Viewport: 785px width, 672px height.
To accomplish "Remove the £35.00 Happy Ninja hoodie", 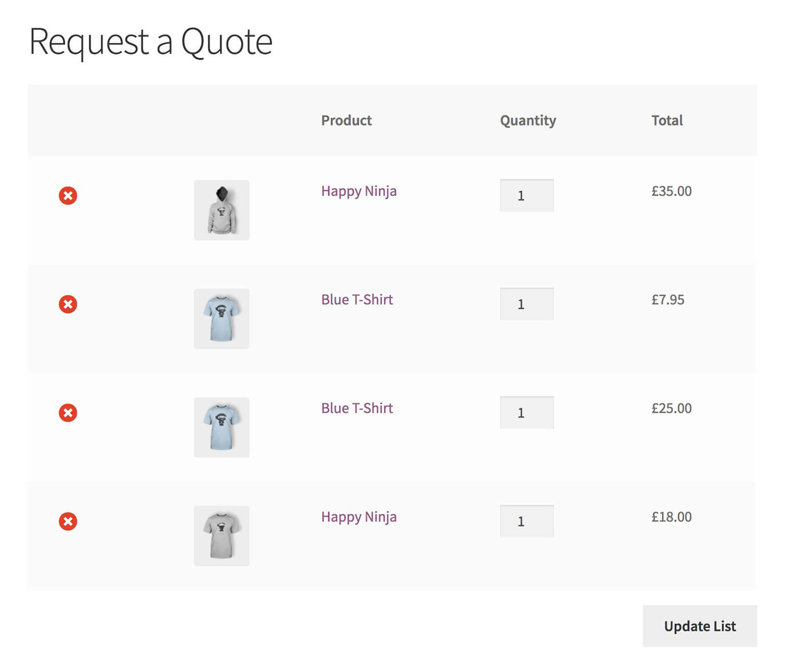I will pyautogui.click(x=68, y=196).
